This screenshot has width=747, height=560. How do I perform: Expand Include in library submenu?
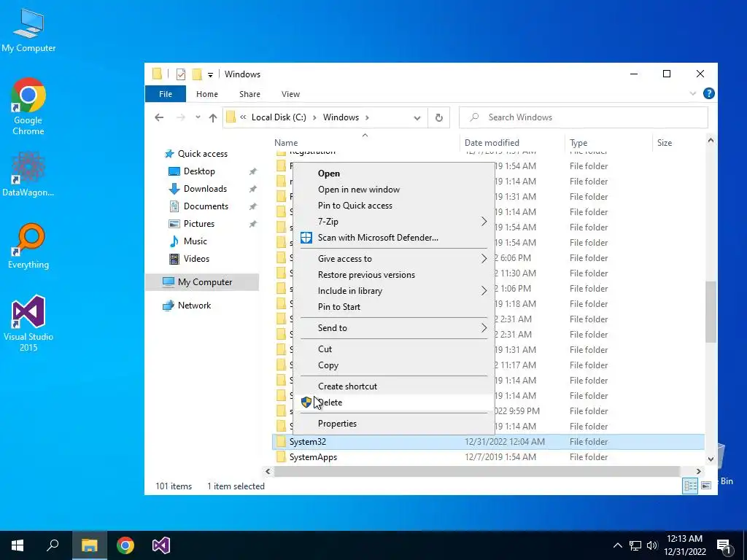pos(394,291)
